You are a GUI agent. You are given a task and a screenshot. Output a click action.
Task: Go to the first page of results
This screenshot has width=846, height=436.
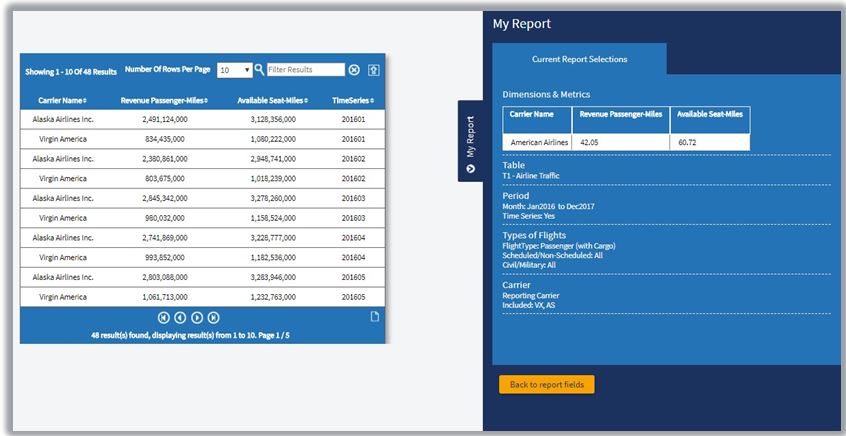click(x=163, y=318)
